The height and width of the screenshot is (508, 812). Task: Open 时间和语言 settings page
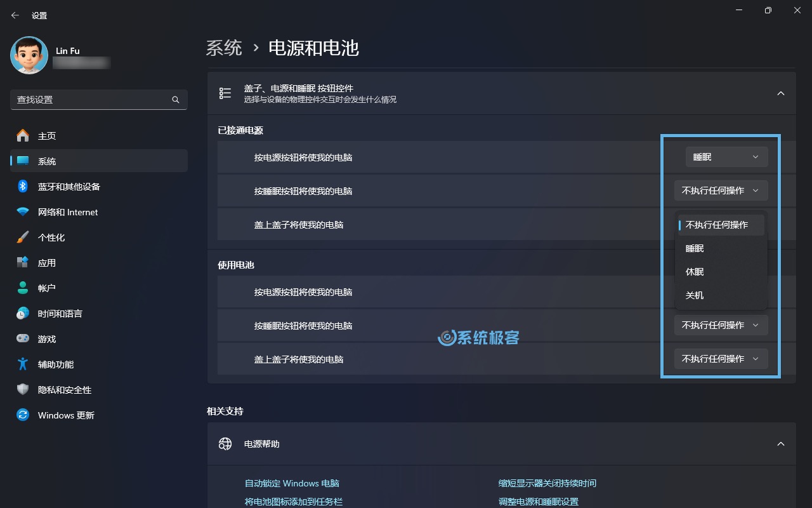click(99, 313)
